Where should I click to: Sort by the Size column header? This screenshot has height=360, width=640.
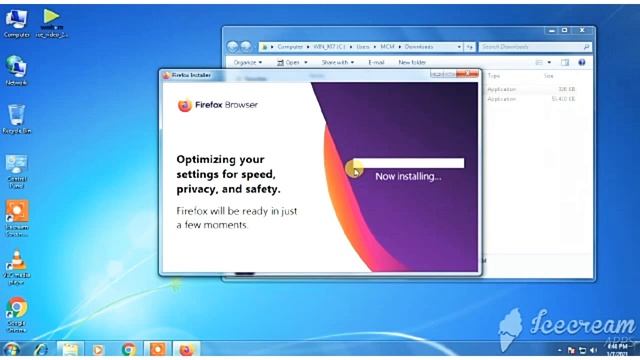click(549, 76)
